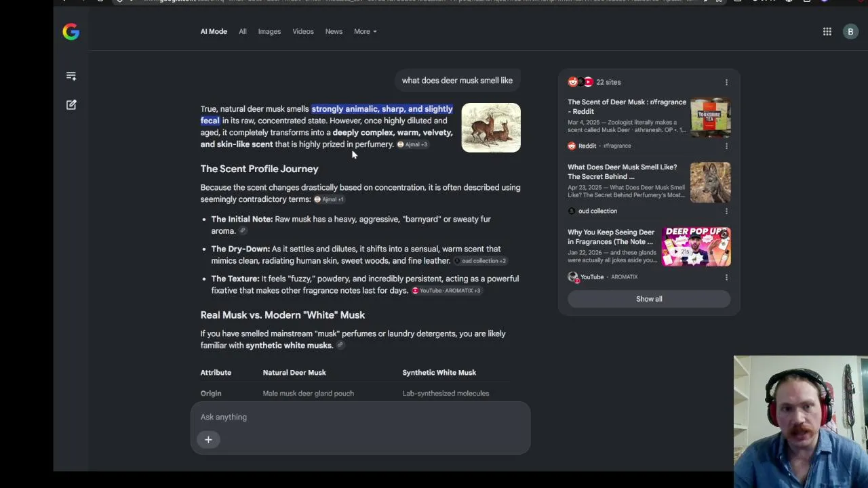Image resolution: width=868 pixels, height=488 pixels.
Task: Click the 'Synthetic White Musk' table header
Action: [439, 373]
